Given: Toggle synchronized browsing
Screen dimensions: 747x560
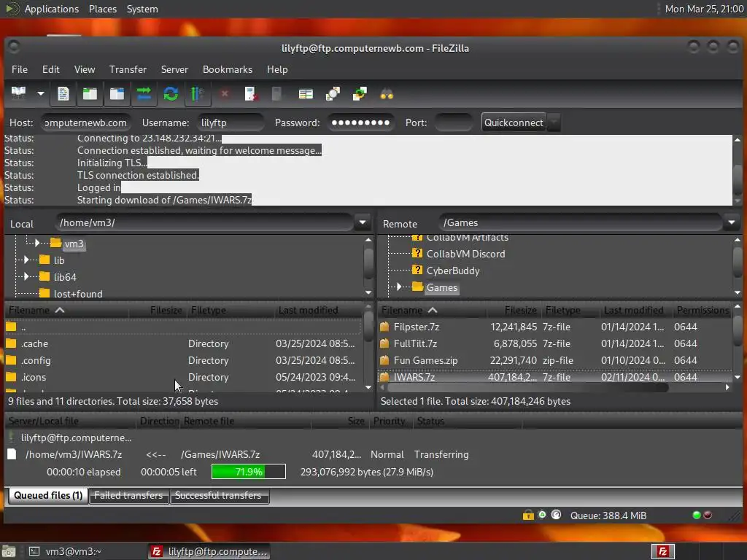Looking at the screenshot, I should pyautogui.click(x=360, y=93).
